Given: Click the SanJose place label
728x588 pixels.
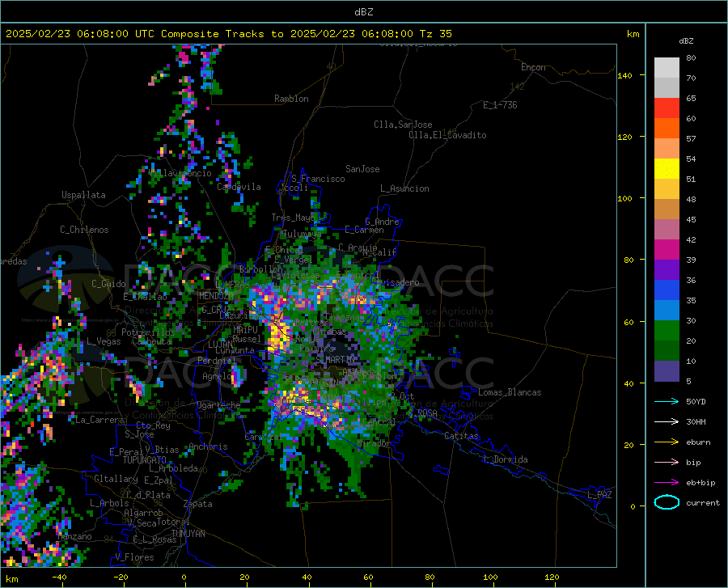Looking at the screenshot, I should point(362,169).
